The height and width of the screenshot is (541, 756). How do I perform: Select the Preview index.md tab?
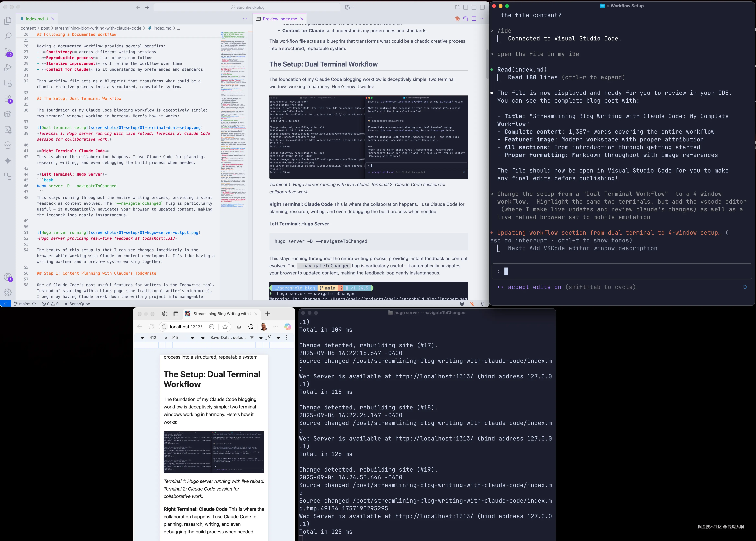280,19
